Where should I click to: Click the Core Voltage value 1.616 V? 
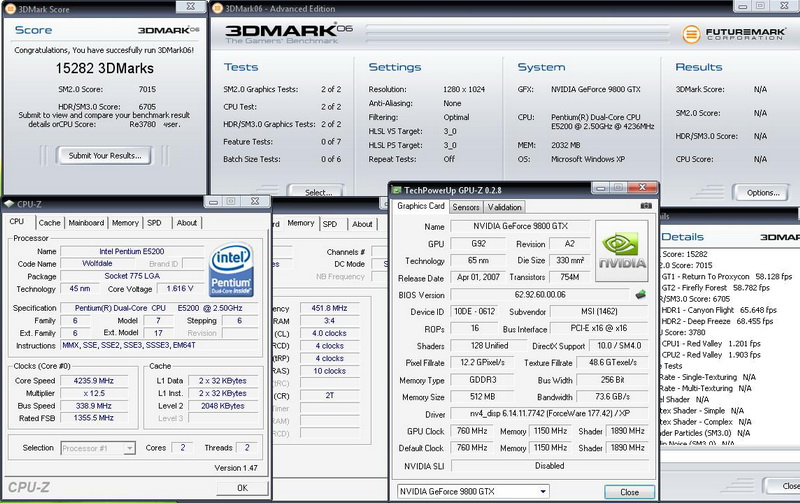pyautogui.click(x=180, y=289)
